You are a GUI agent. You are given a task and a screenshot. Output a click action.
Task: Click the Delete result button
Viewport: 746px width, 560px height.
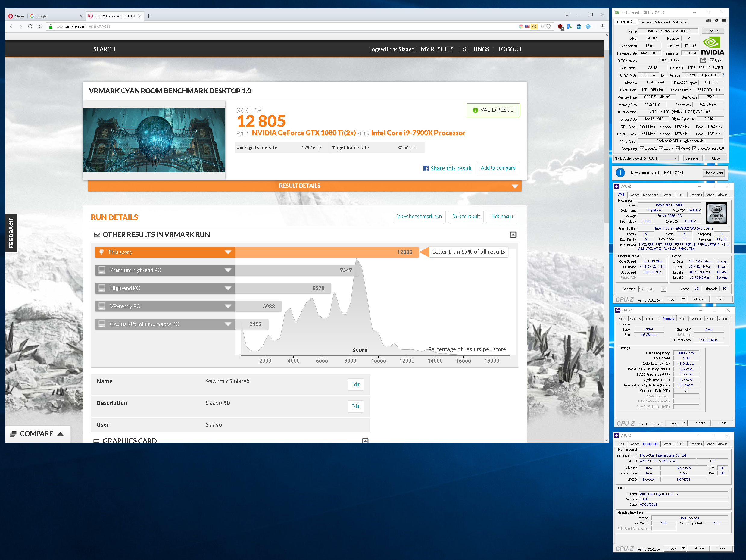pyautogui.click(x=466, y=217)
